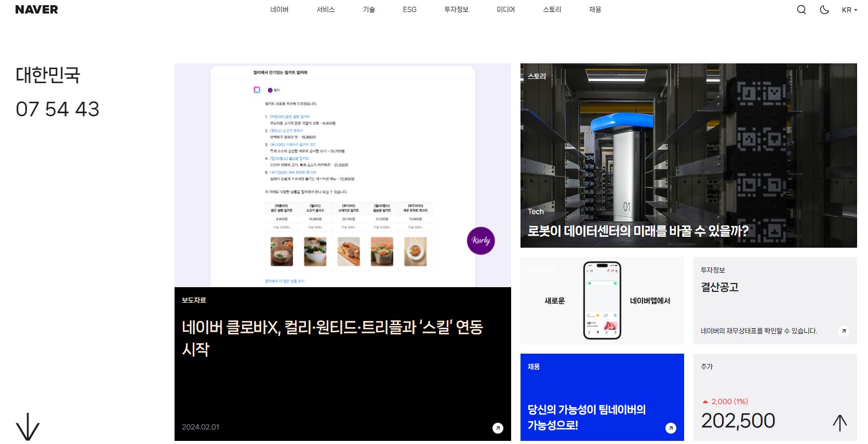Open the KR language dropdown
This screenshot has height=444, width=868.
tap(849, 10)
